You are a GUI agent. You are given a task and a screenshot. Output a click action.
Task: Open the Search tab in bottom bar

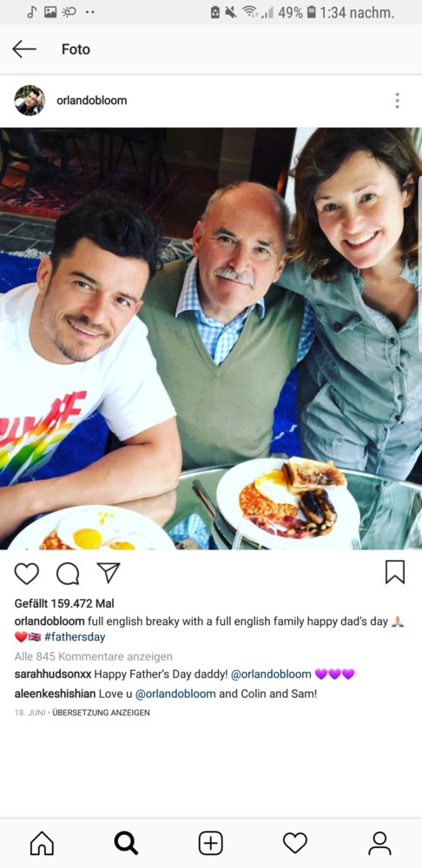pos(126,843)
